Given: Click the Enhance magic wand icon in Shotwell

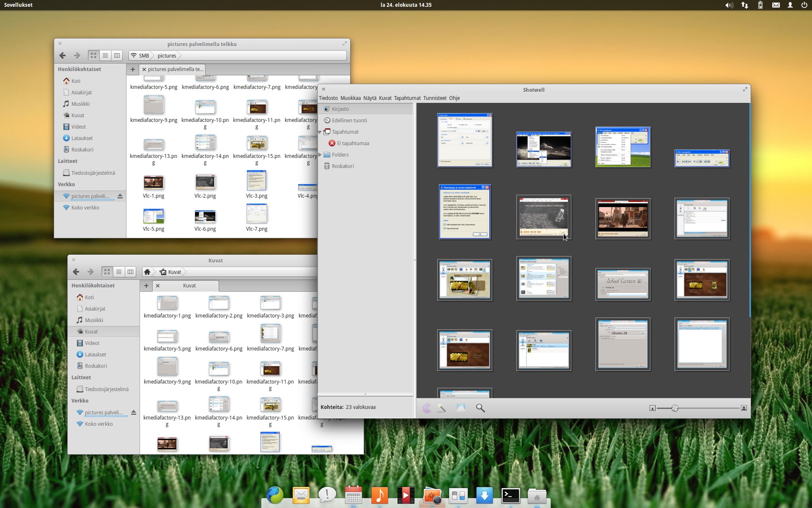Looking at the screenshot, I should point(442,408).
